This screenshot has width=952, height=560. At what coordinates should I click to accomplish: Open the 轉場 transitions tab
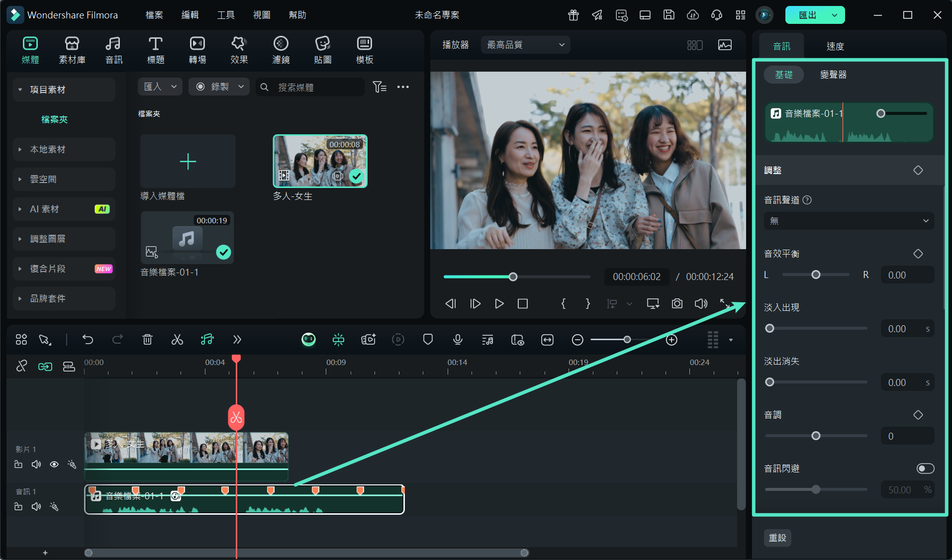(197, 50)
